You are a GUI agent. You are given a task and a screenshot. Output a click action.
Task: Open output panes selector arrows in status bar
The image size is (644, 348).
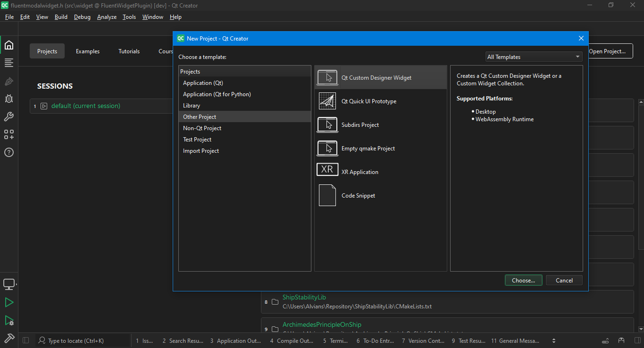tap(554, 340)
